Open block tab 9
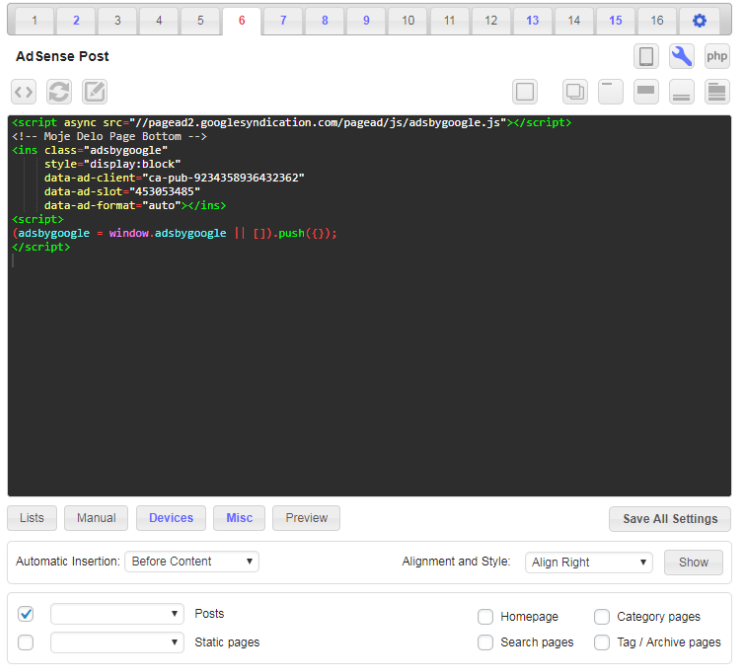The image size is (736, 665). coord(366,21)
